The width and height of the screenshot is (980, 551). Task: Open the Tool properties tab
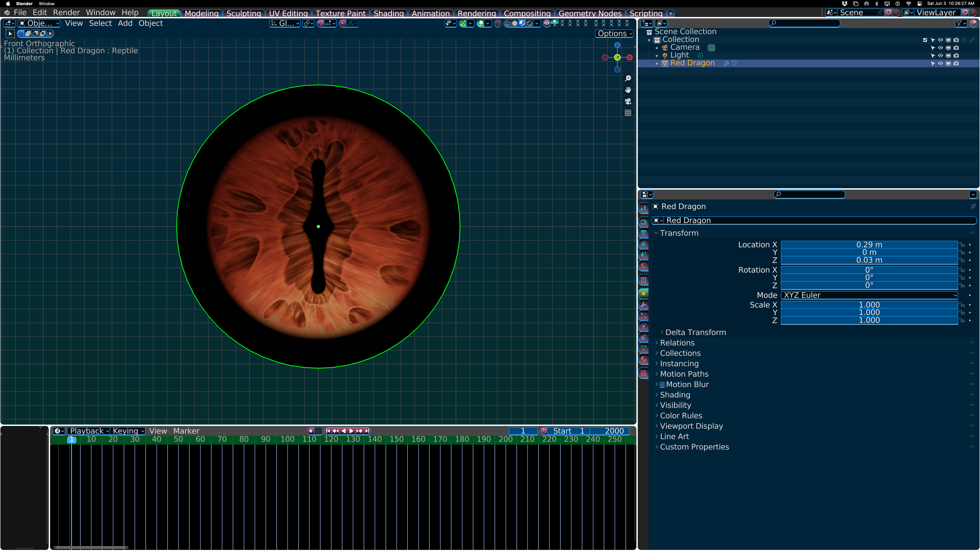643,208
